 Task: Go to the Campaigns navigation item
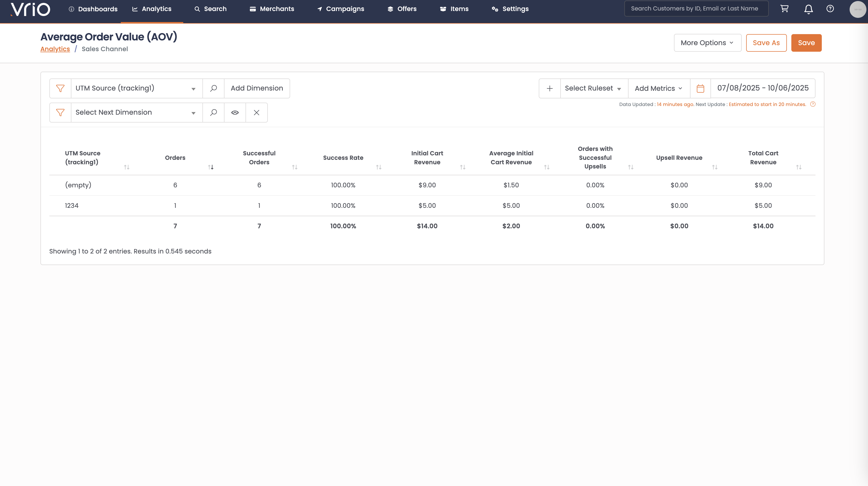tap(341, 9)
